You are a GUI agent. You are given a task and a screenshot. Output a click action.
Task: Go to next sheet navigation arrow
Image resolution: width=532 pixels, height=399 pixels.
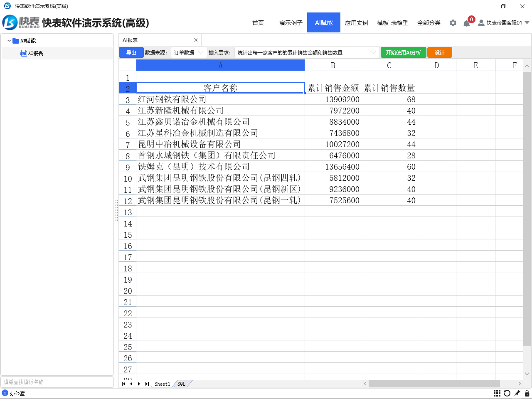pyautogui.click(x=139, y=384)
